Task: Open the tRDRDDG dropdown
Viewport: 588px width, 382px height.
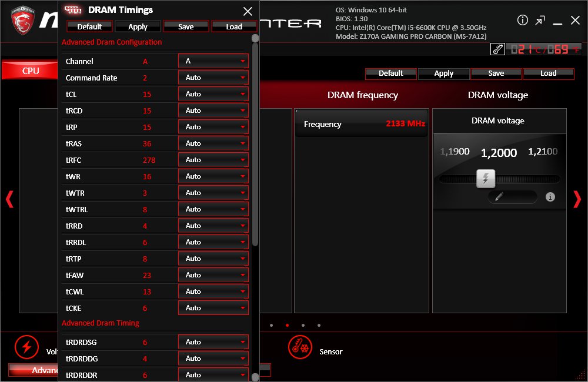Action: coord(213,358)
